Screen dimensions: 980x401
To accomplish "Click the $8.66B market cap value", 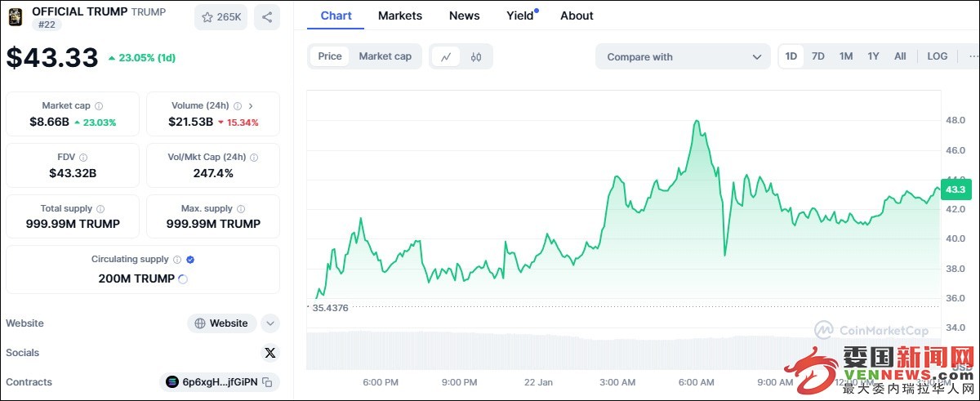I will click(x=50, y=123).
